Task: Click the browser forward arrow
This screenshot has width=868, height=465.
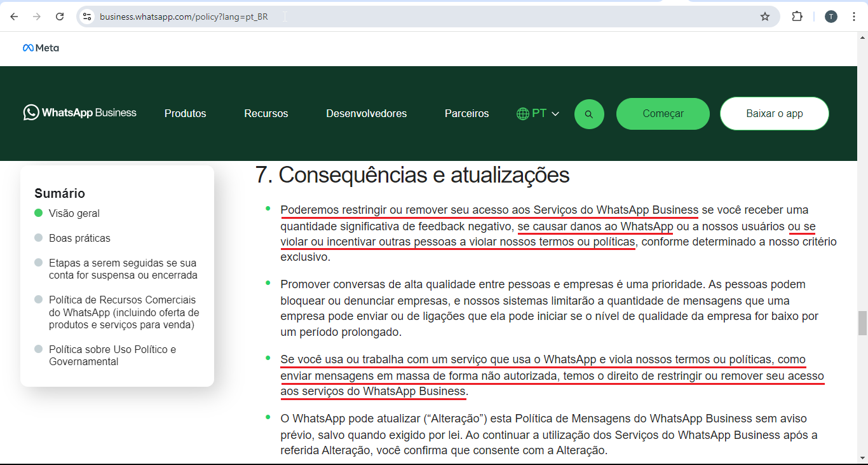Action: pyautogui.click(x=37, y=17)
